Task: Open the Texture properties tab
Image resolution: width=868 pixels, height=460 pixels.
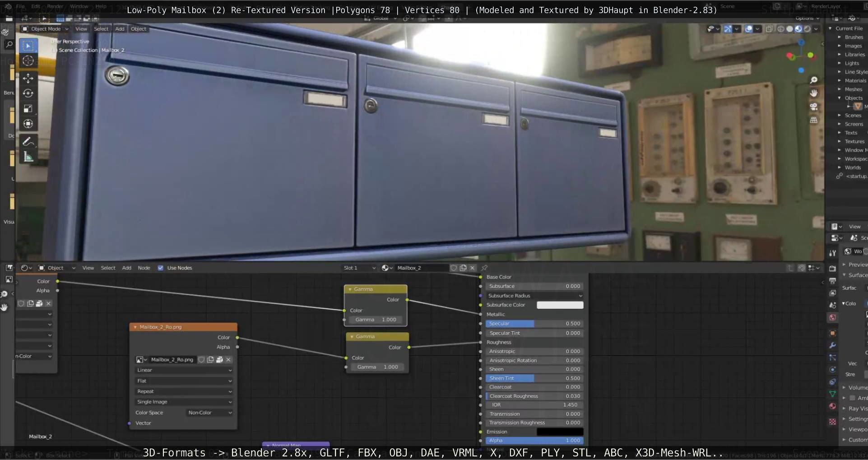Action: click(x=832, y=422)
